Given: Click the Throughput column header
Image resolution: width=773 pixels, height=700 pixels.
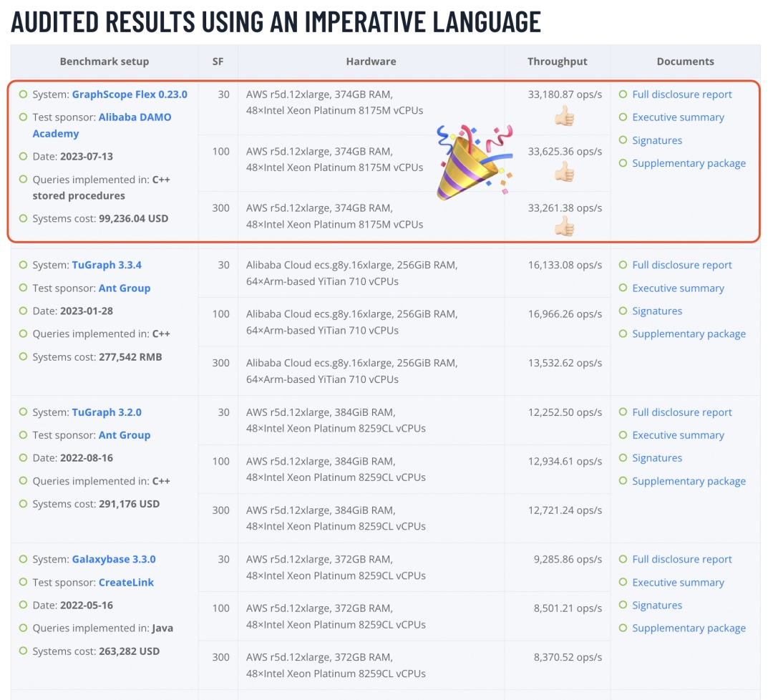Looking at the screenshot, I should 557,62.
